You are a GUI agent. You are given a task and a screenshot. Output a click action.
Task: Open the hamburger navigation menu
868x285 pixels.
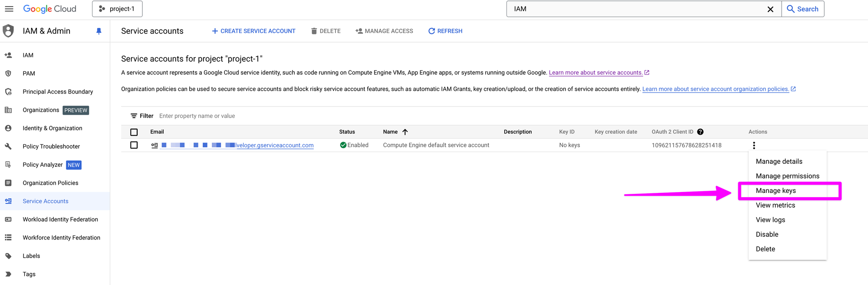tap(9, 9)
